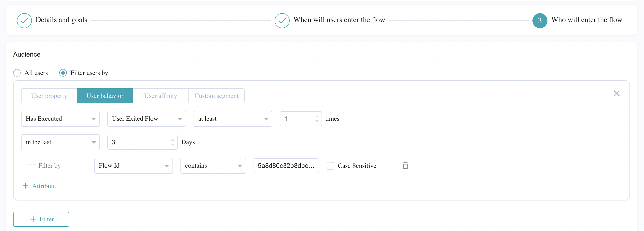644x231 pixels.
Task: Click the Days number input field
Action: pos(142,142)
